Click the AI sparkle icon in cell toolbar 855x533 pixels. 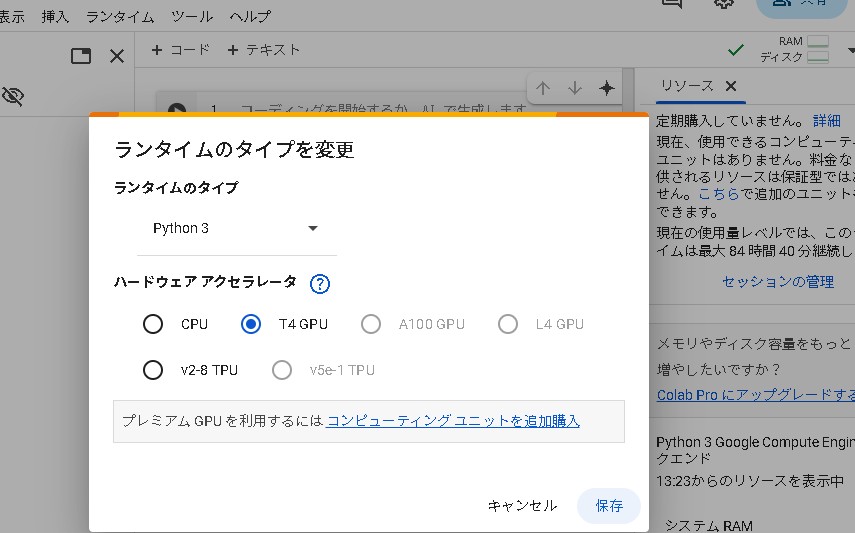(606, 88)
